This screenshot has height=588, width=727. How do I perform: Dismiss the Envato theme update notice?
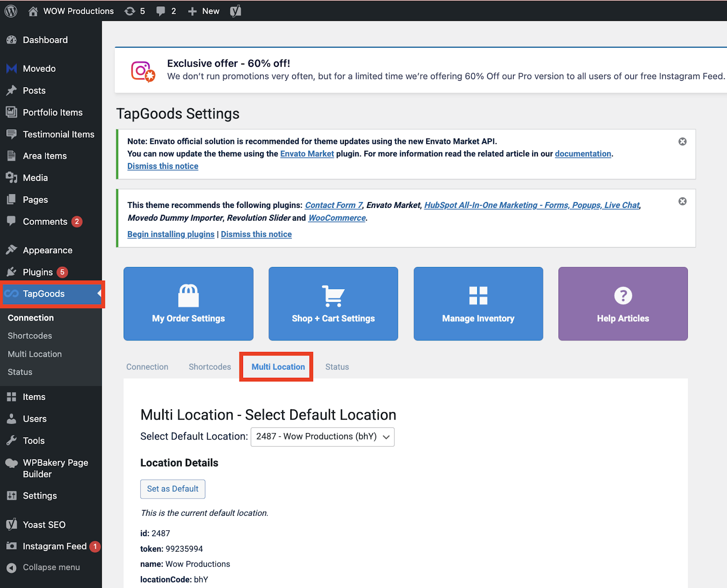[682, 141]
